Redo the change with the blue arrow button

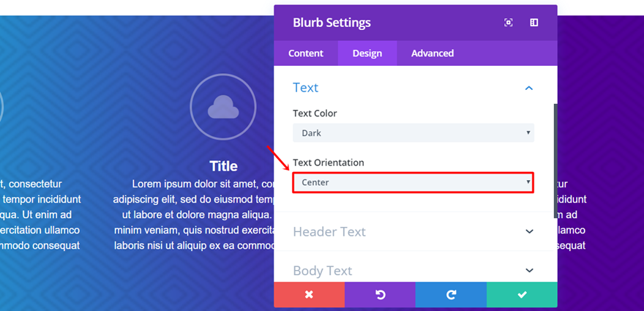(451, 294)
